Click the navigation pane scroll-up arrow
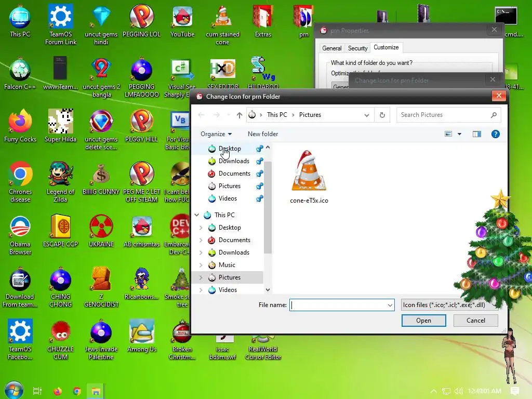The width and height of the screenshot is (532, 399). click(268, 148)
